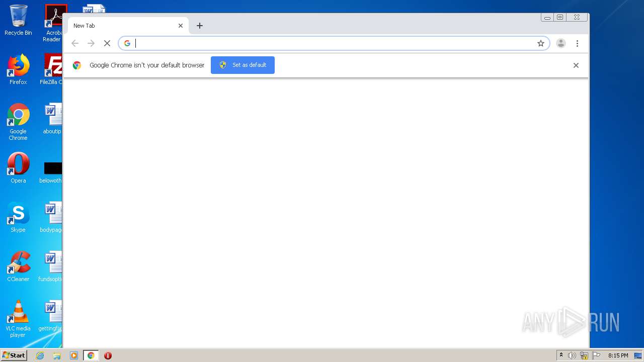644x362 pixels.
Task: Open the Recycle Bin desktop icon
Action: point(18,20)
